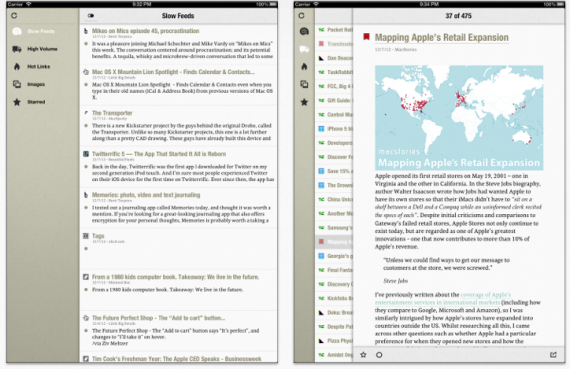Select the Pocket item in narrow list
Screen dimensions: 570x369
335,30
